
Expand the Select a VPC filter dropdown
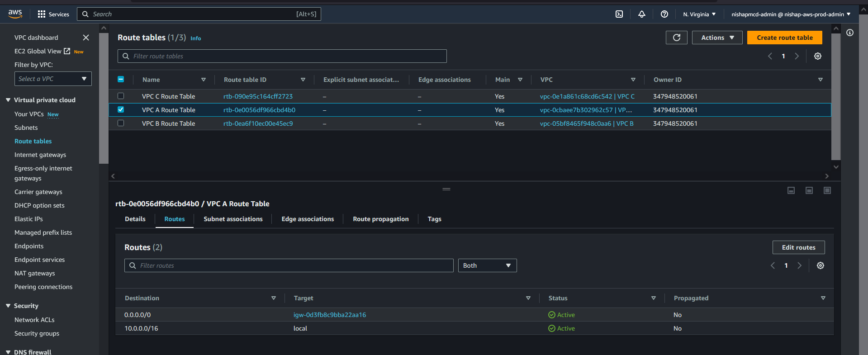53,79
